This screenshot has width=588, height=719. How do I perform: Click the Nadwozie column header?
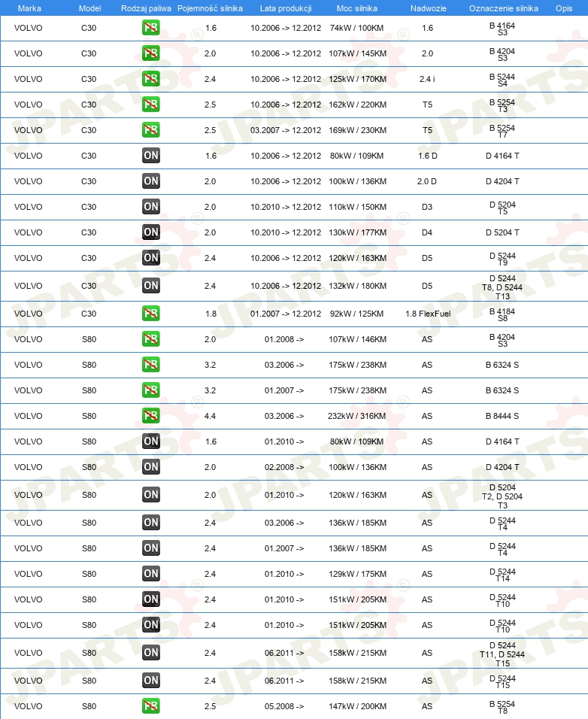(428, 8)
